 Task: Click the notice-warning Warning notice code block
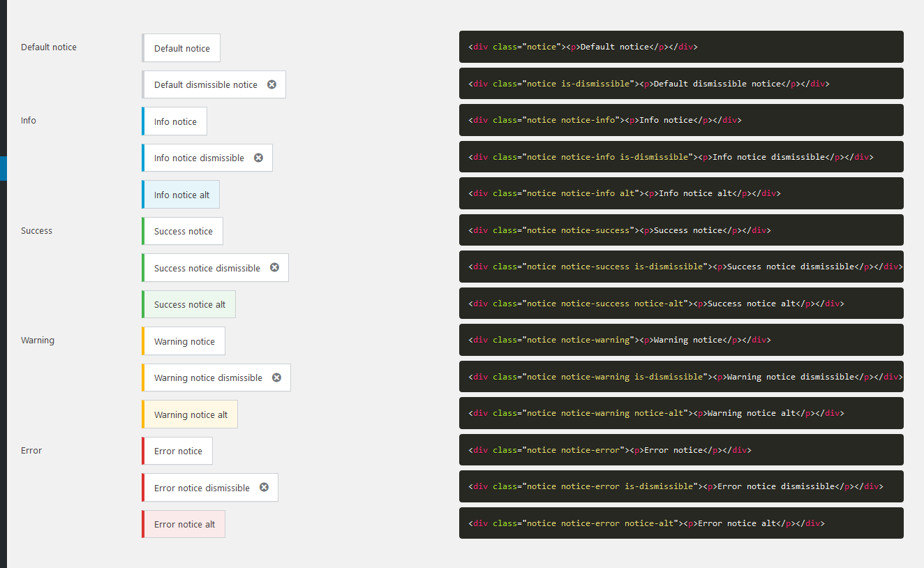point(681,340)
